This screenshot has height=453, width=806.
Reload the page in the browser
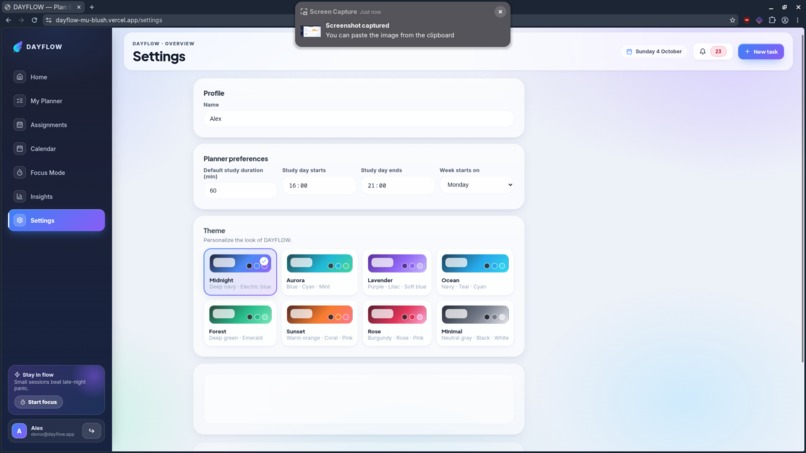[34, 20]
